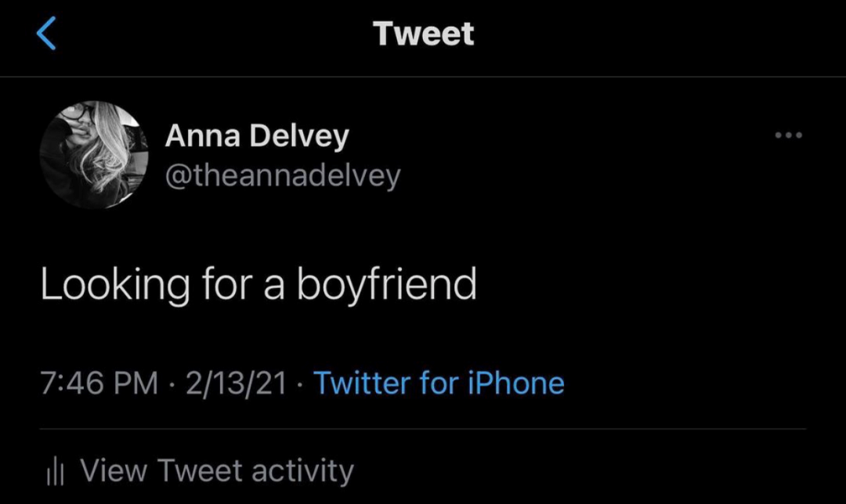This screenshot has width=846, height=504.
Task: Tap the word Looking in the tweet
Action: tap(115, 285)
